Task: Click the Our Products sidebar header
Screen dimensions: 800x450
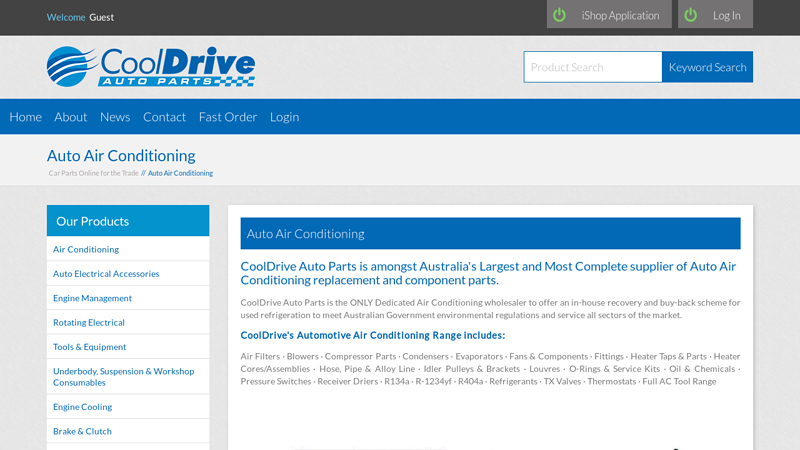Action: point(128,221)
